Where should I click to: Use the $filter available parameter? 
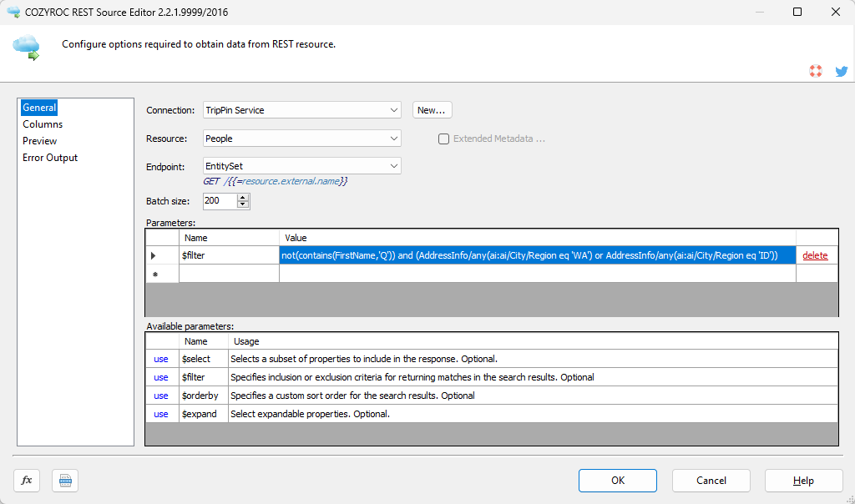click(x=161, y=378)
